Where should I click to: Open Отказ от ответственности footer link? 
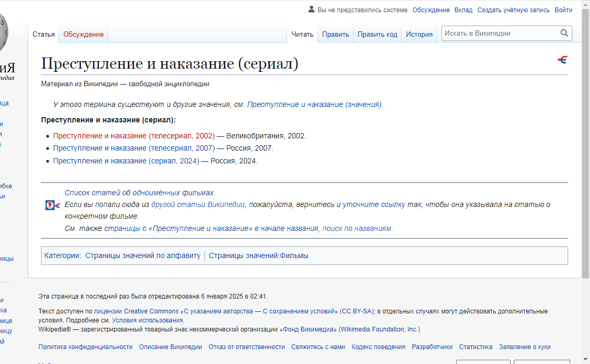coord(247,347)
